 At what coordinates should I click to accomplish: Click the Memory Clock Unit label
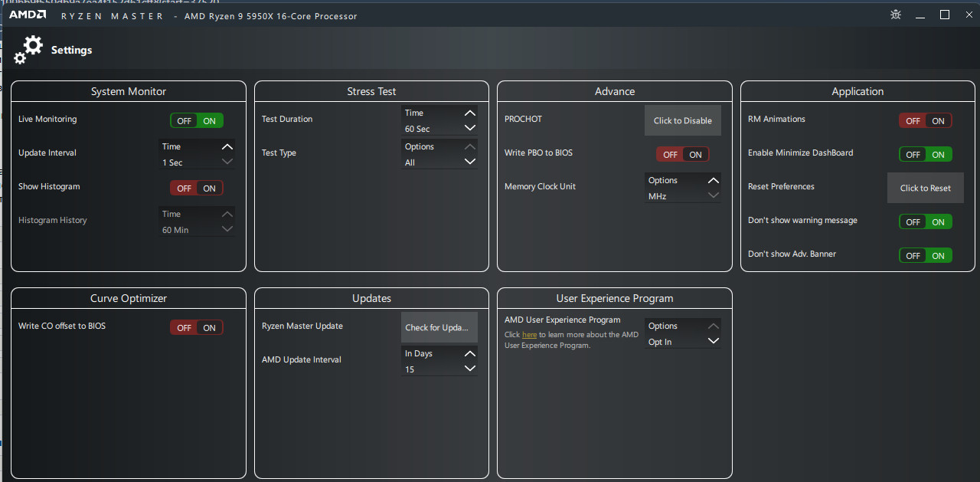pyautogui.click(x=540, y=186)
